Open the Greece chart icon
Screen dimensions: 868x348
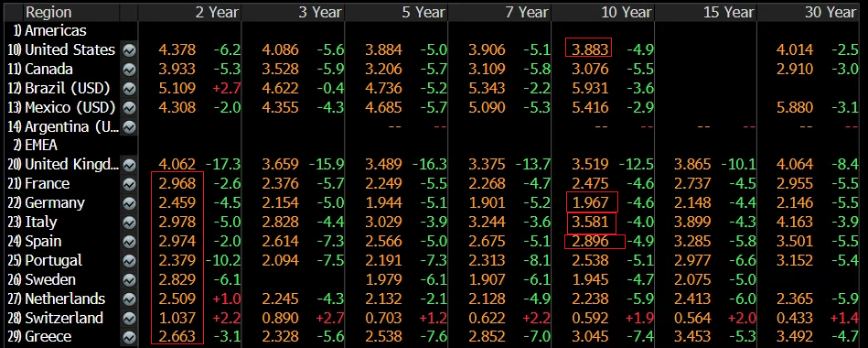point(129,337)
